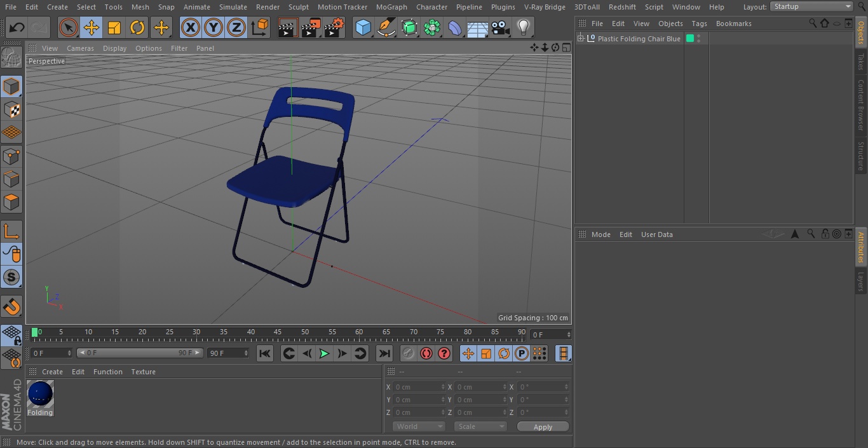Open the MoGraph menu
Screen dimensions: 868x448
391,7
